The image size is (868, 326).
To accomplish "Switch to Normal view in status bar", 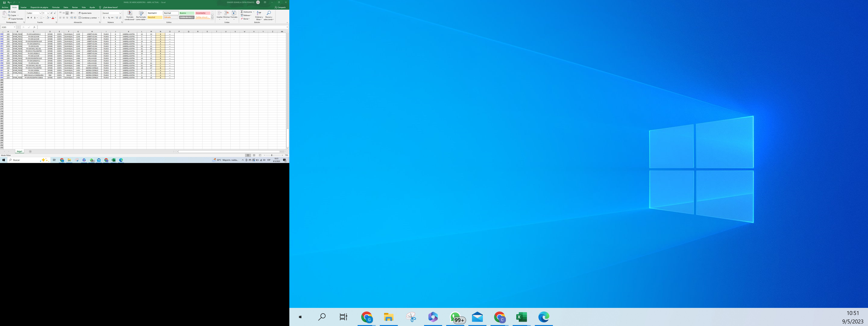I will [248, 155].
